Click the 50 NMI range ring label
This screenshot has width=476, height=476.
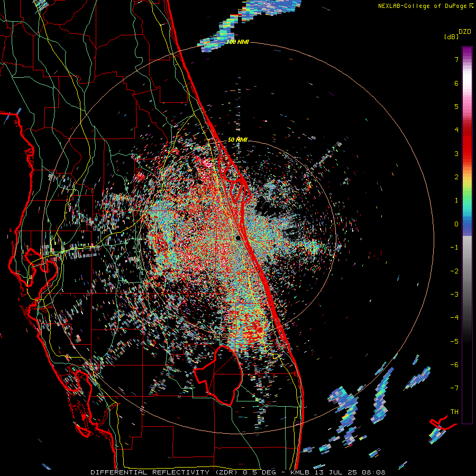click(x=237, y=140)
